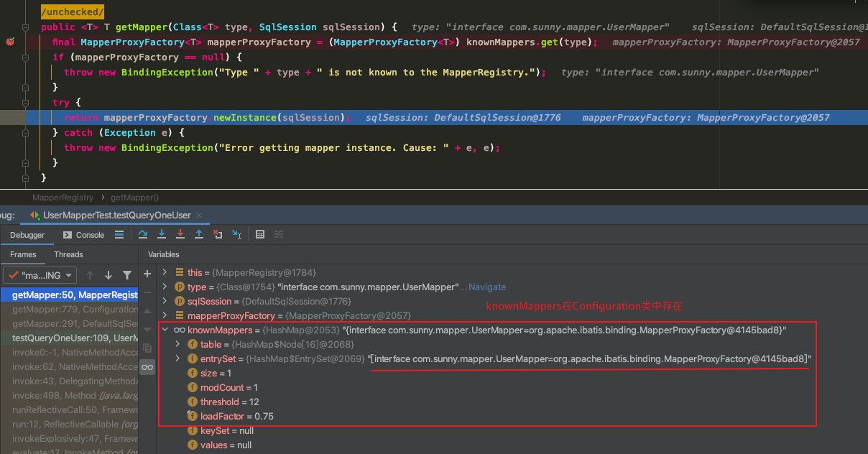Select the getMapper:50, MapperRegistry frame
The image size is (868, 454).
pos(69,295)
